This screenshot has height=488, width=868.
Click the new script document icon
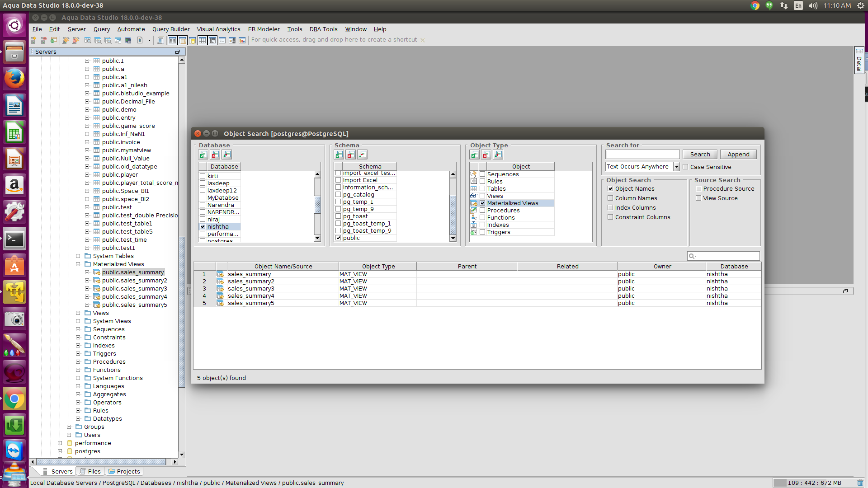pyautogui.click(x=140, y=40)
